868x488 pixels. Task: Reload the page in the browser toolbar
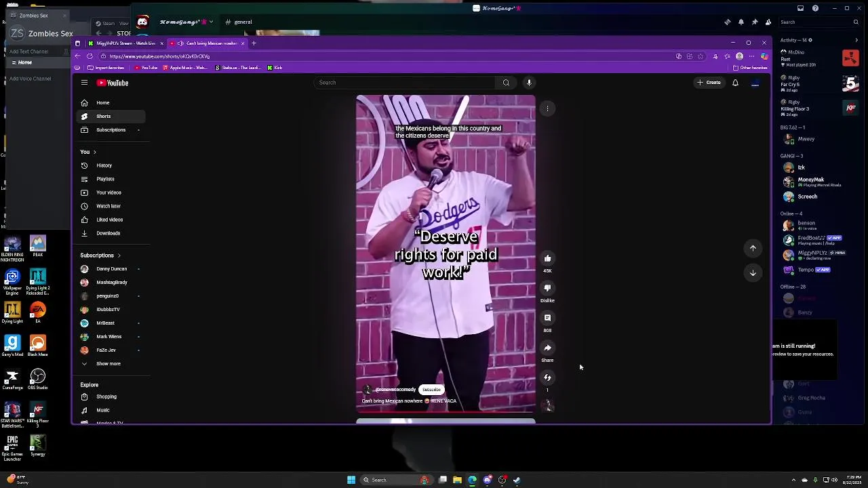(x=90, y=56)
